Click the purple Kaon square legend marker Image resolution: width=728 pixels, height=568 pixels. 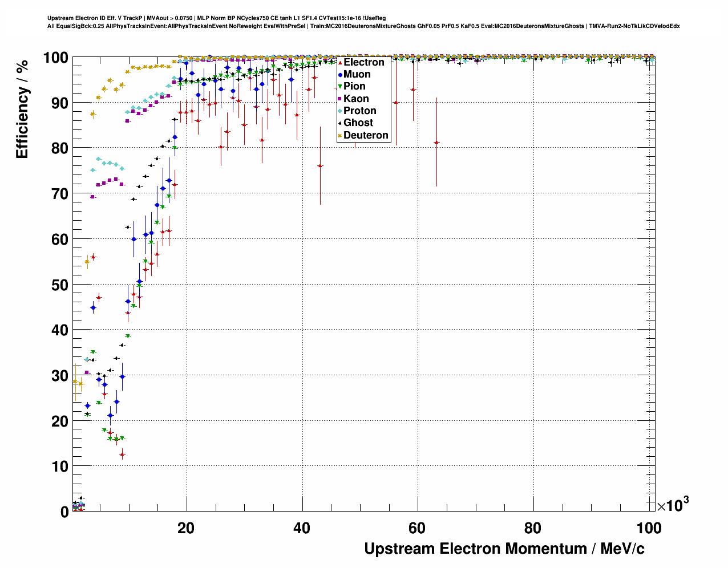tap(340, 99)
